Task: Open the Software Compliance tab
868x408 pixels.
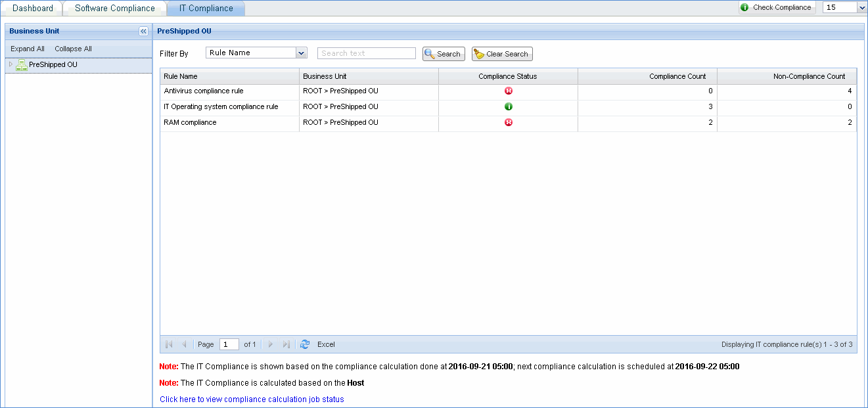Action: [x=115, y=8]
